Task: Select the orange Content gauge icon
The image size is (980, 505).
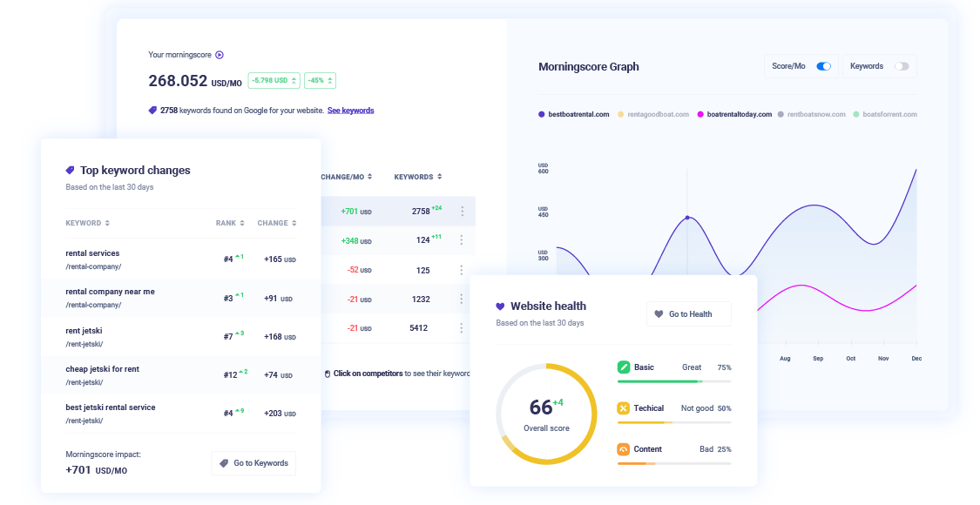Action: [x=624, y=448]
